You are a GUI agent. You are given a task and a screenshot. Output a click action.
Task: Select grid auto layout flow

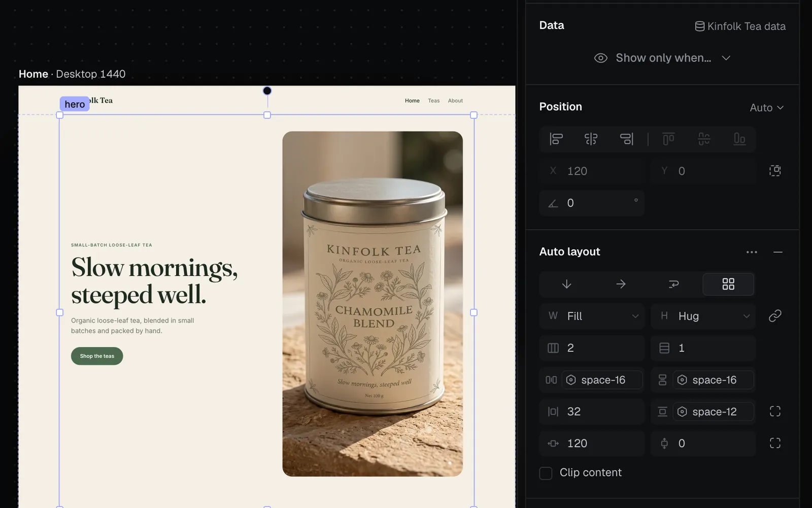[x=728, y=284]
